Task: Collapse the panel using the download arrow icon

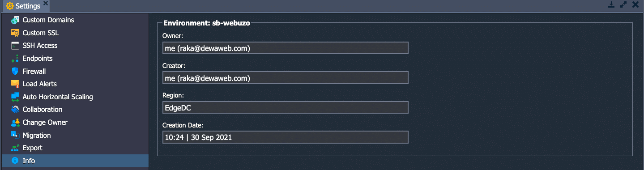Action: click(611, 5)
